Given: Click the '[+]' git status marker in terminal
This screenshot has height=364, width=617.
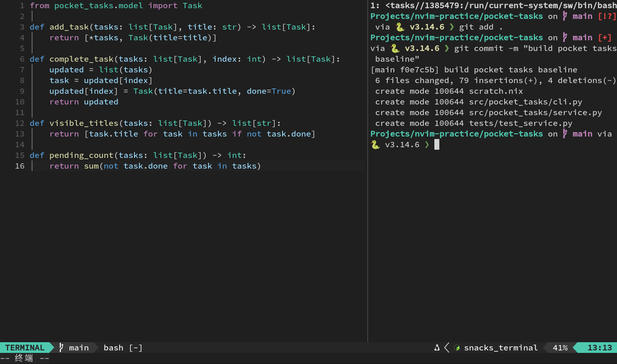Looking at the screenshot, I should (605, 37).
